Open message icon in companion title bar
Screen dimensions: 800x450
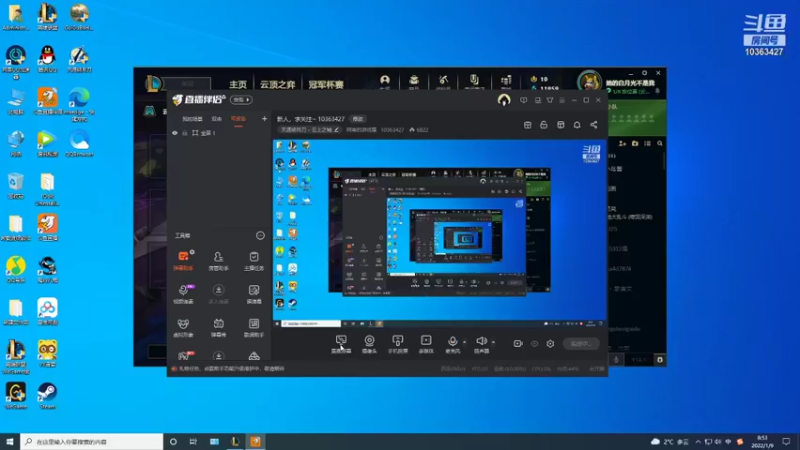tap(523, 100)
